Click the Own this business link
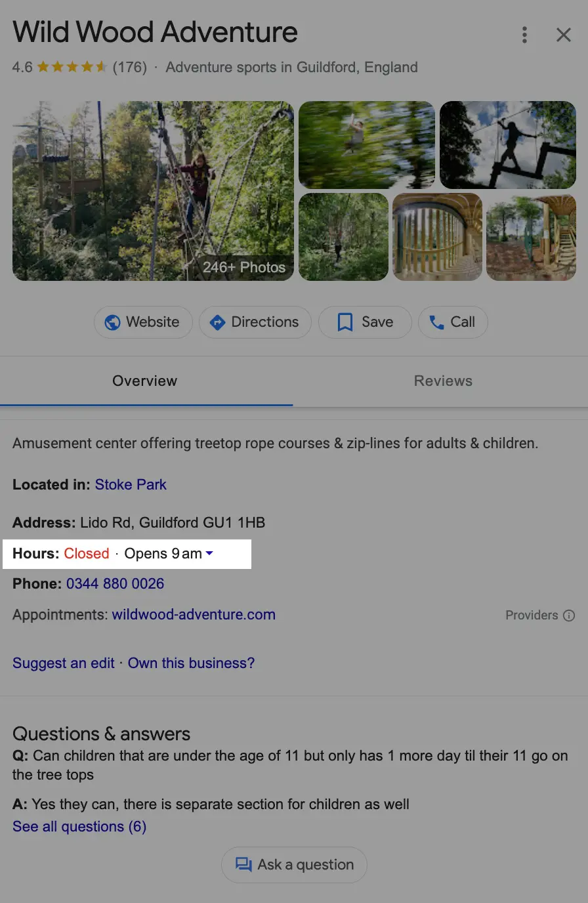588x903 pixels. (191, 663)
